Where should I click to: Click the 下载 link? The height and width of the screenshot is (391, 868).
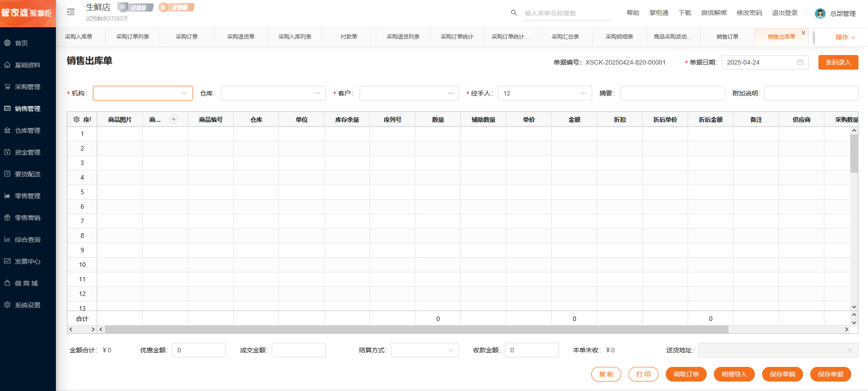[685, 13]
